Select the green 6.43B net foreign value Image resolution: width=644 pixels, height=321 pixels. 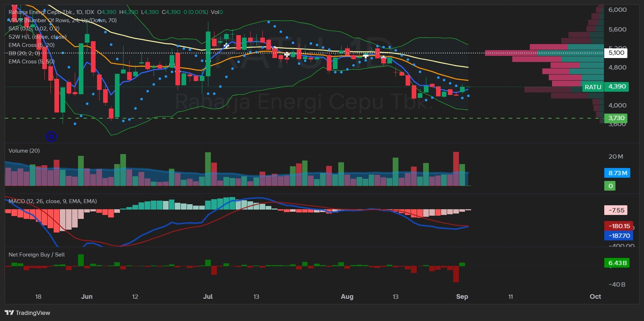[617, 263]
